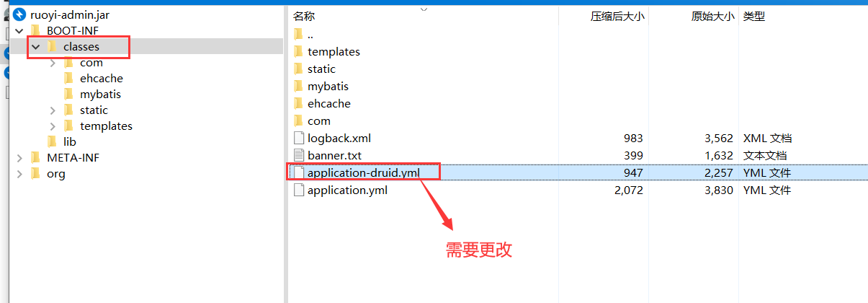
Task: Expand the templates tree node
Action: tap(53, 126)
